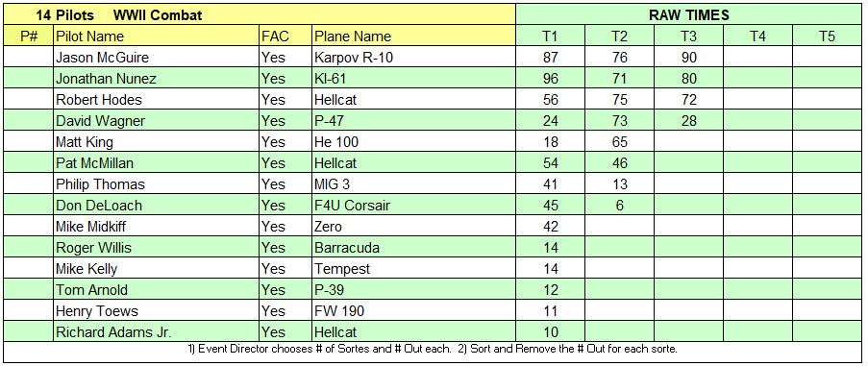The width and height of the screenshot is (868, 366).
Task: Select Matt King's FAC Yes cell
Action: click(x=286, y=141)
